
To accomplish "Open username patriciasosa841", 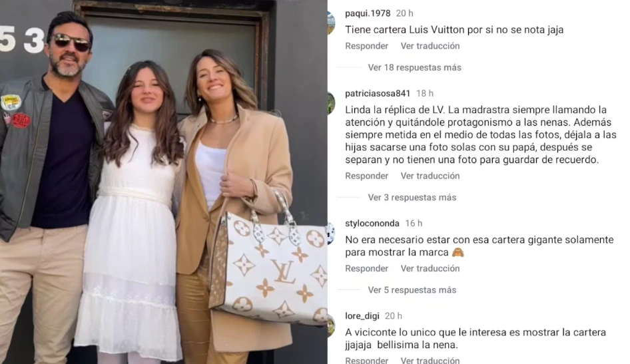I will 378,94.
